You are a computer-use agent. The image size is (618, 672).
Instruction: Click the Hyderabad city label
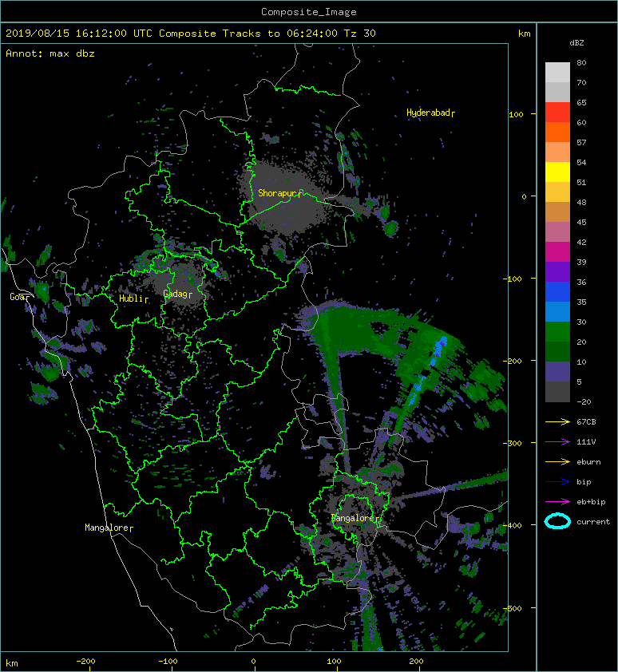pyautogui.click(x=430, y=113)
